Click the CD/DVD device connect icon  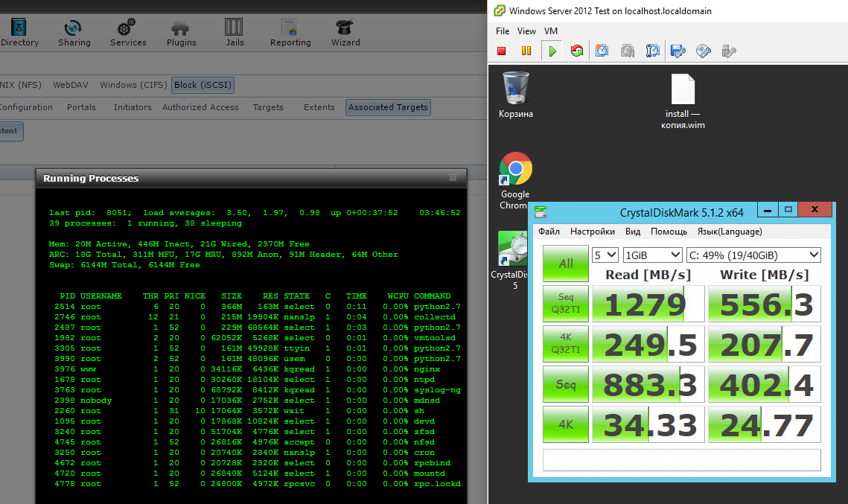(x=703, y=51)
